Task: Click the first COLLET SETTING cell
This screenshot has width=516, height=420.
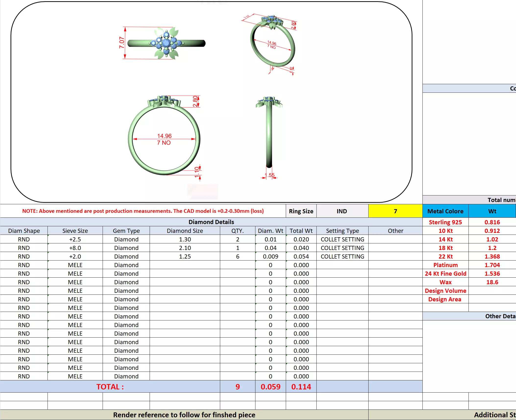Action: tap(342, 239)
